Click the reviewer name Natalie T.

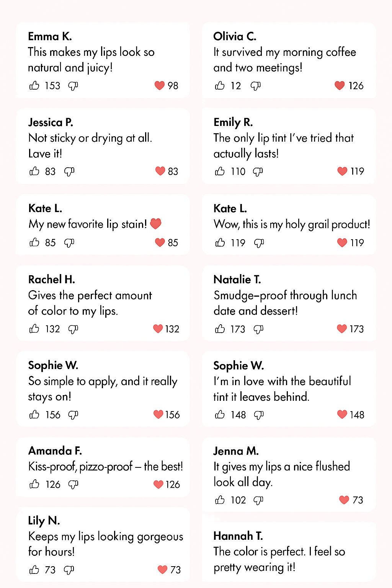click(237, 279)
